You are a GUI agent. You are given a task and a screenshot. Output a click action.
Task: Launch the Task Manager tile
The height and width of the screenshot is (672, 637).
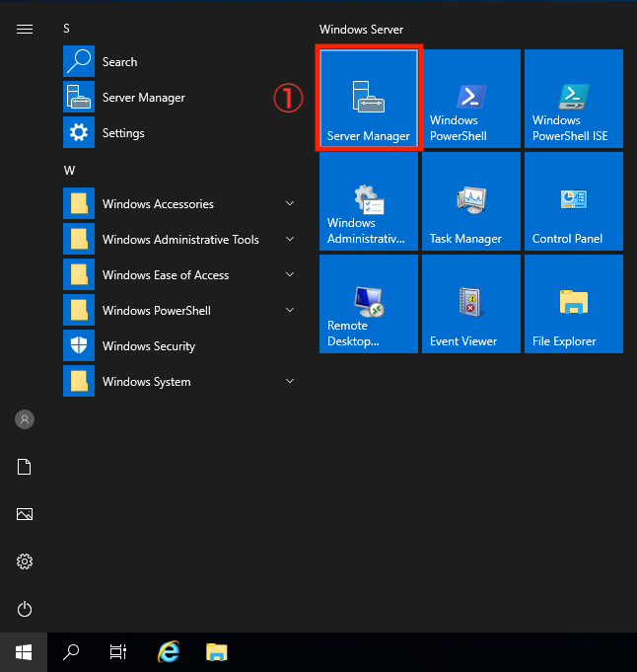pos(470,201)
